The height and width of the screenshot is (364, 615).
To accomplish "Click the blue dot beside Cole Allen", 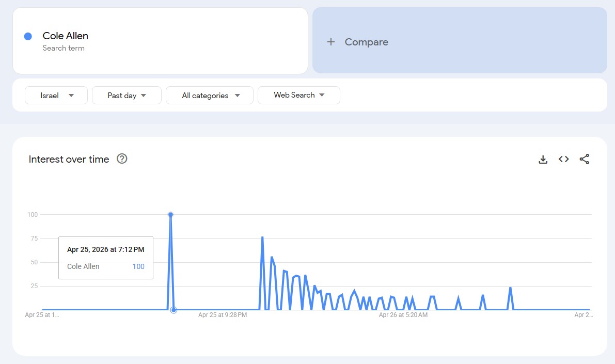I will click(28, 37).
